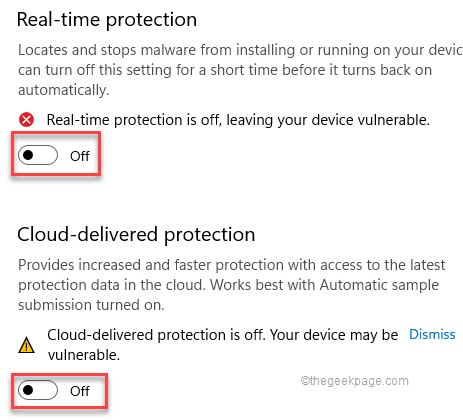Select the Real-time protection heading
This screenshot has height=420, width=463.
[x=107, y=20]
